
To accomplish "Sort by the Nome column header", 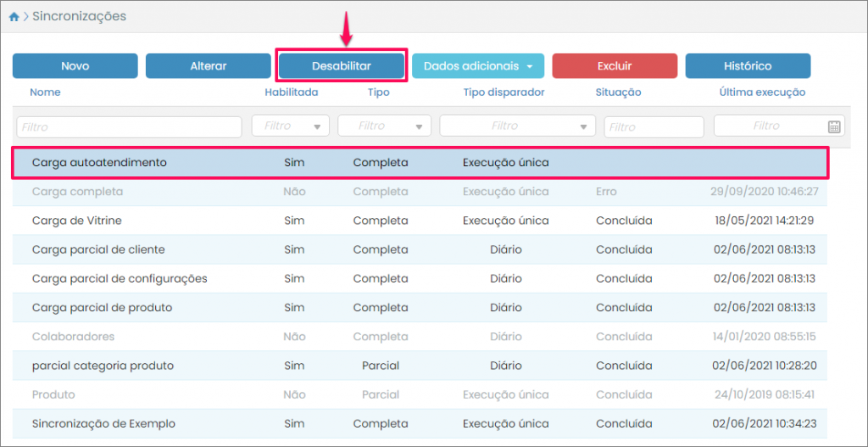I will [x=45, y=92].
